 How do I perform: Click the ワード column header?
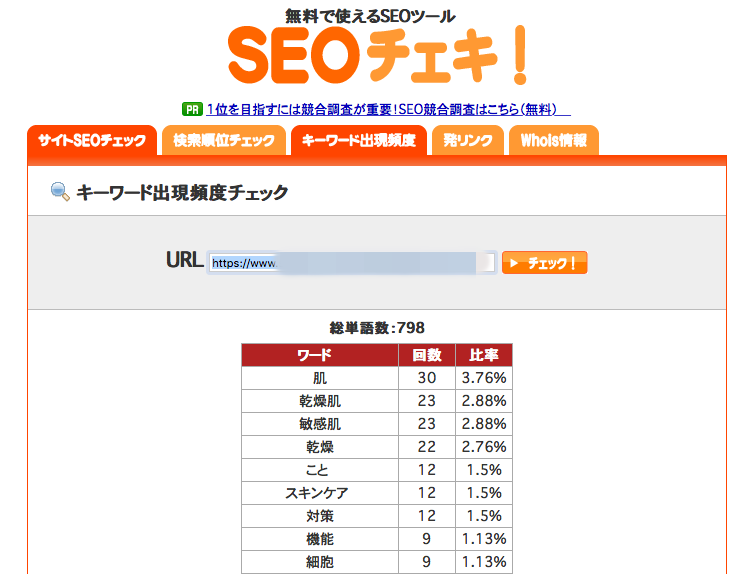tap(320, 355)
